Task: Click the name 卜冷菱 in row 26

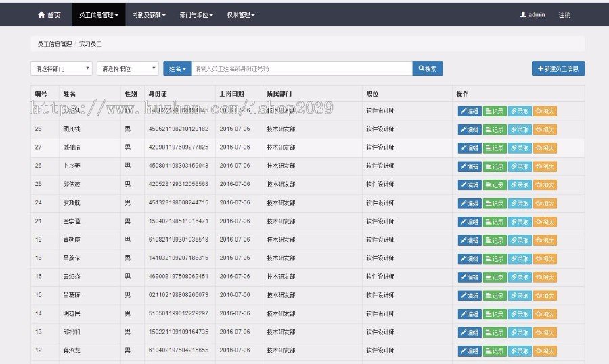Action: [x=72, y=166]
